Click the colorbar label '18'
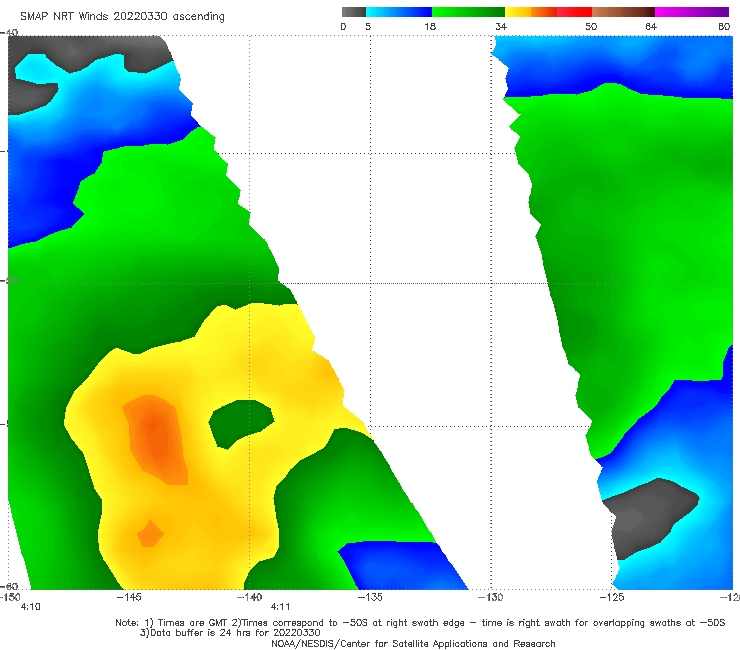The width and height of the screenshot is (740, 650). 430,26
